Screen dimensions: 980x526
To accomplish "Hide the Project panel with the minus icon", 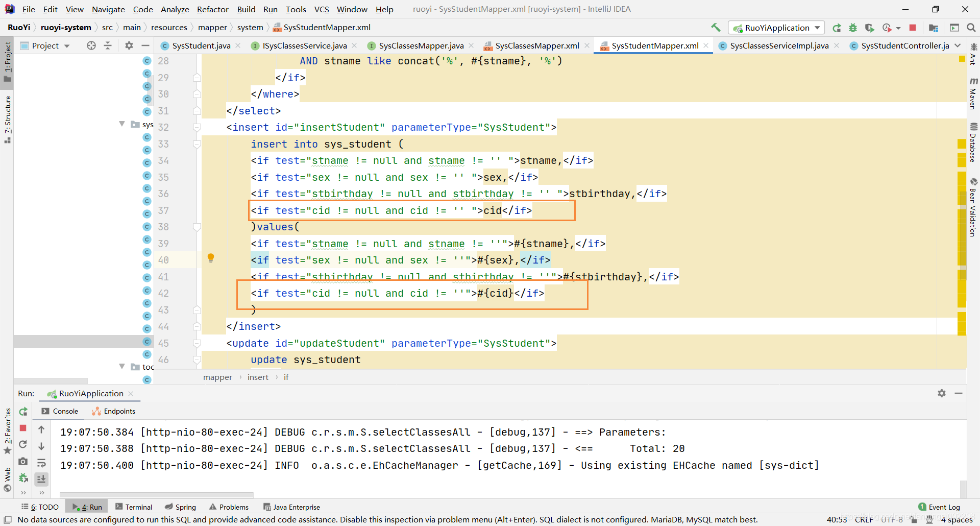I will coord(145,45).
